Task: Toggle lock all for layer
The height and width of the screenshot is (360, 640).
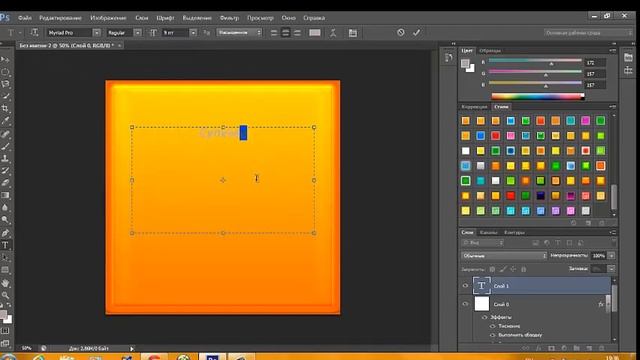Action: point(524,269)
